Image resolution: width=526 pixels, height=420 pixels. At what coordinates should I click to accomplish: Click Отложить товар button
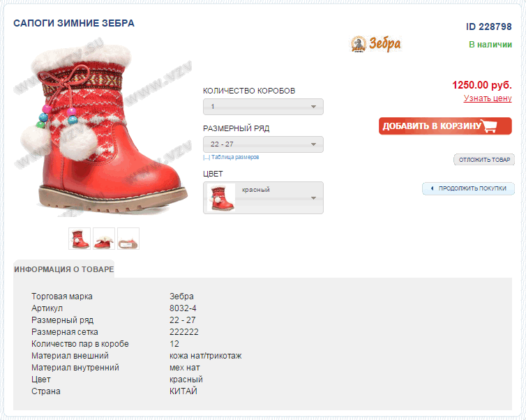pos(484,160)
